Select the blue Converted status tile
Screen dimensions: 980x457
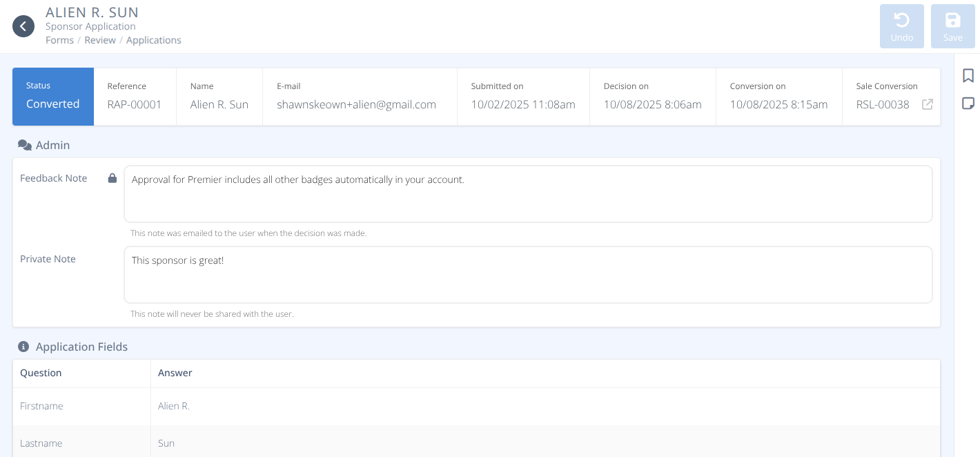(x=52, y=97)
